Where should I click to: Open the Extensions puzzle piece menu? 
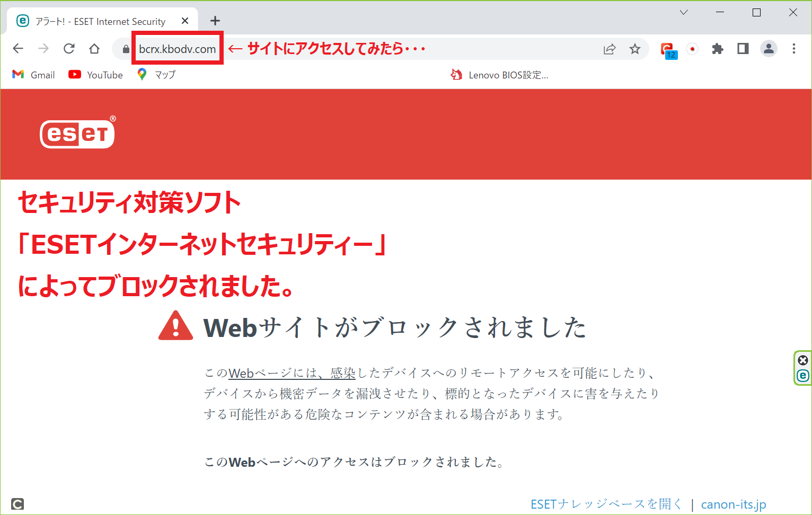coord(717,49)
